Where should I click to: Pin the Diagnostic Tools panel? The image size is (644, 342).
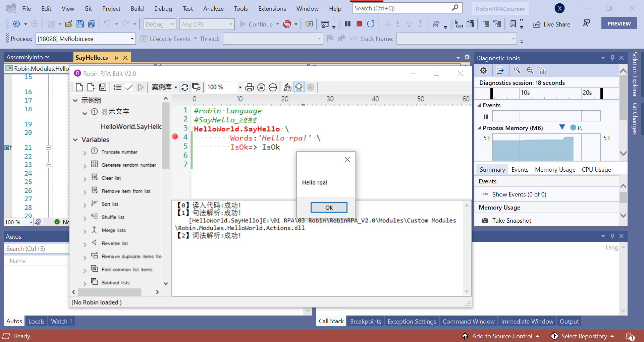(612, 58)
